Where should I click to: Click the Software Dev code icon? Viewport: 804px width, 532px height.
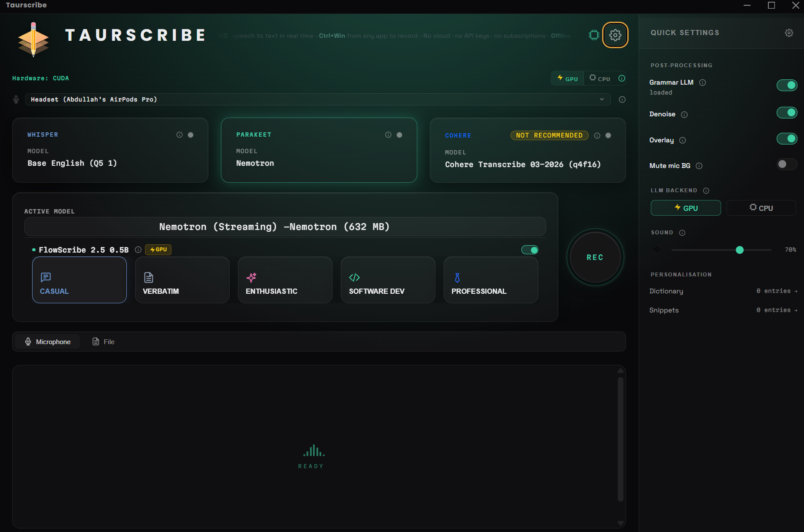tap(354, 277)
